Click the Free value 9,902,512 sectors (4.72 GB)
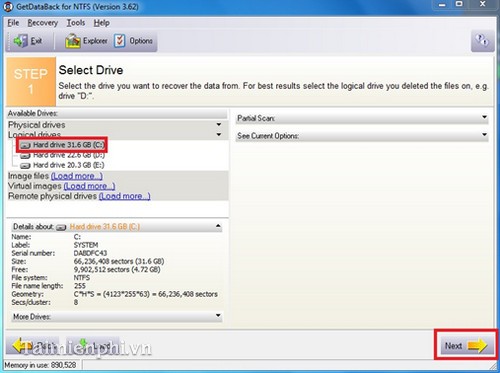The width and height of the screenshot is (500, 373). click(117, 269)
